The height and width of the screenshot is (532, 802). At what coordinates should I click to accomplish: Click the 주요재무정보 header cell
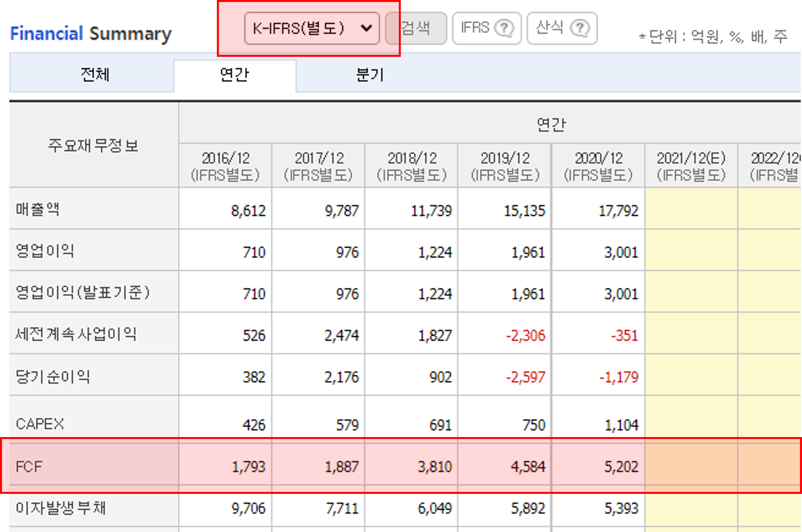[93, 145]
